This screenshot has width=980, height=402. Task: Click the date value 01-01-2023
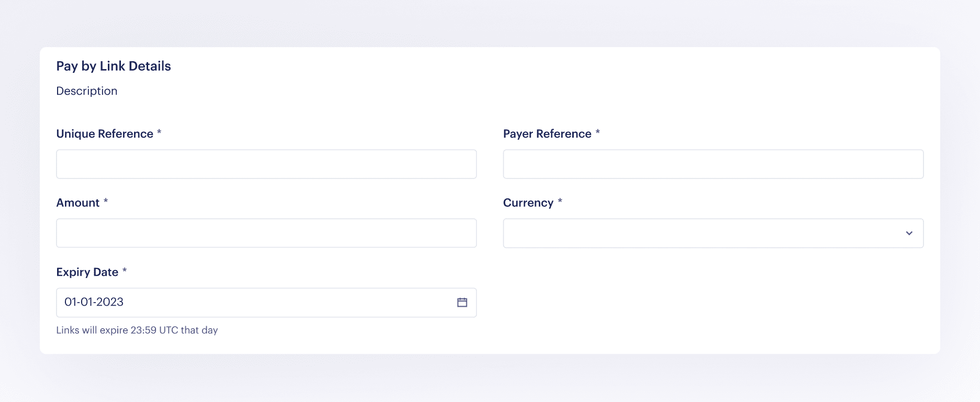tap(94, 302)
